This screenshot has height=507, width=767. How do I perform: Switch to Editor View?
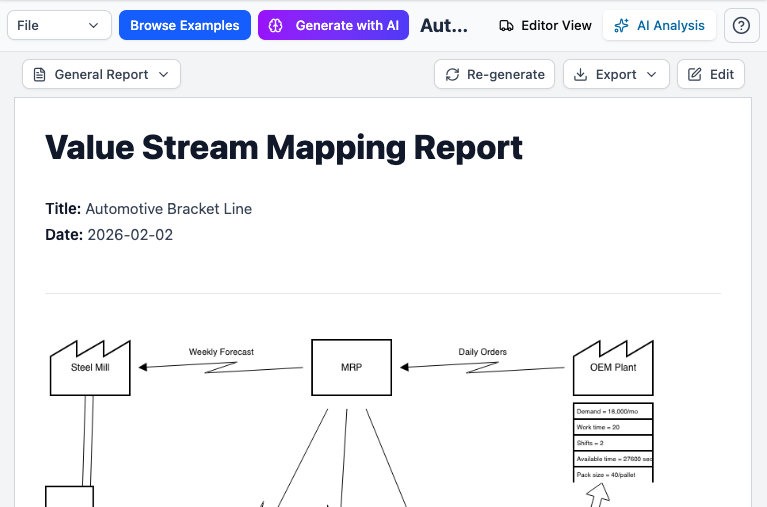(x=545, y=25)
